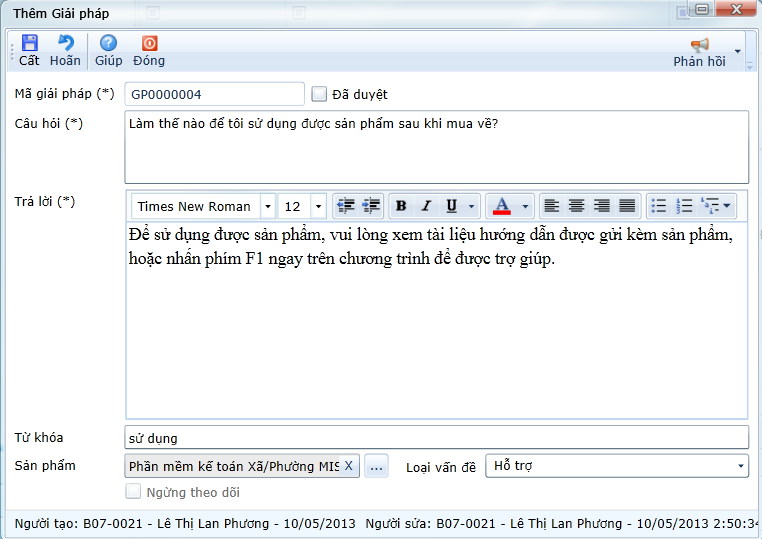Remove the selected product with X

[348, 466]
